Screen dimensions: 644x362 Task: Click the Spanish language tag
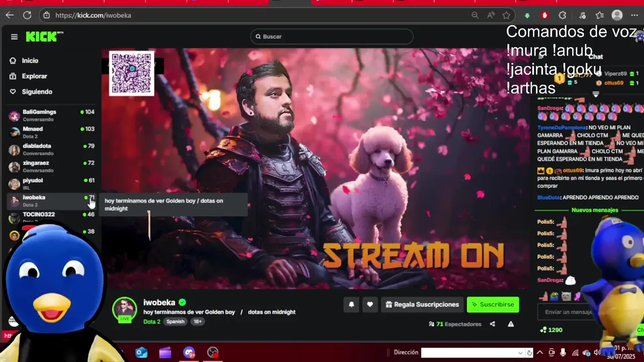pos(176,322)
